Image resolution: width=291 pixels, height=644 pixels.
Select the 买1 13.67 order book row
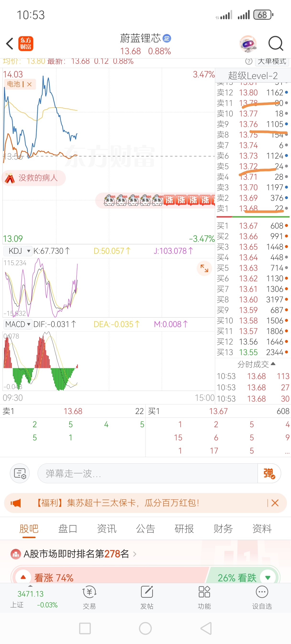click(252, 226)
